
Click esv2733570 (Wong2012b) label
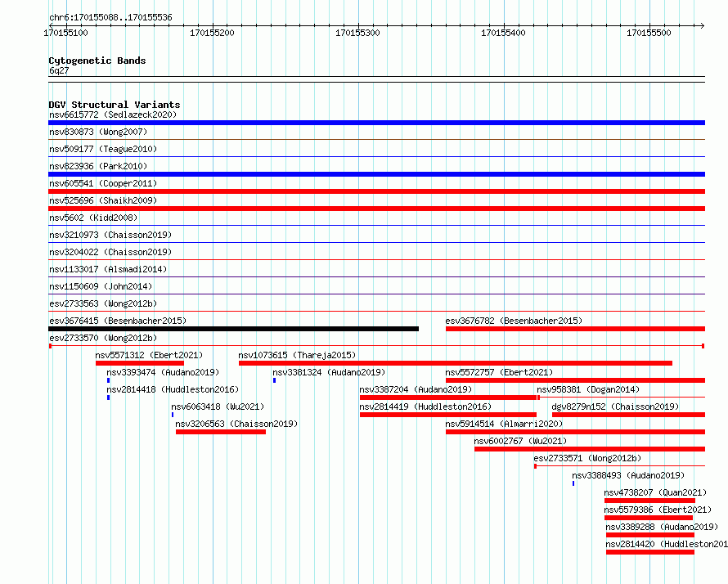[x=103, y=338]
